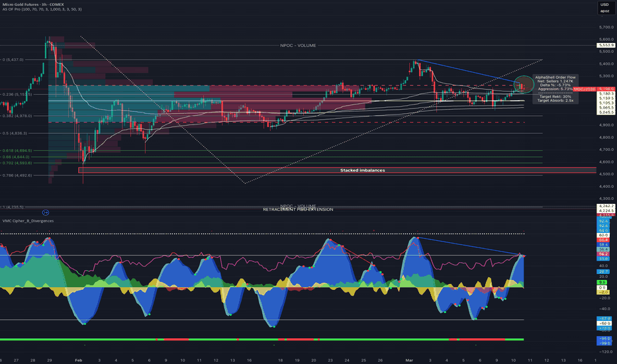Image resolution: width=617 pixels, height=364 pixels.
Task: Click the blue fast-forward circle icon
Action: point(46,212)
